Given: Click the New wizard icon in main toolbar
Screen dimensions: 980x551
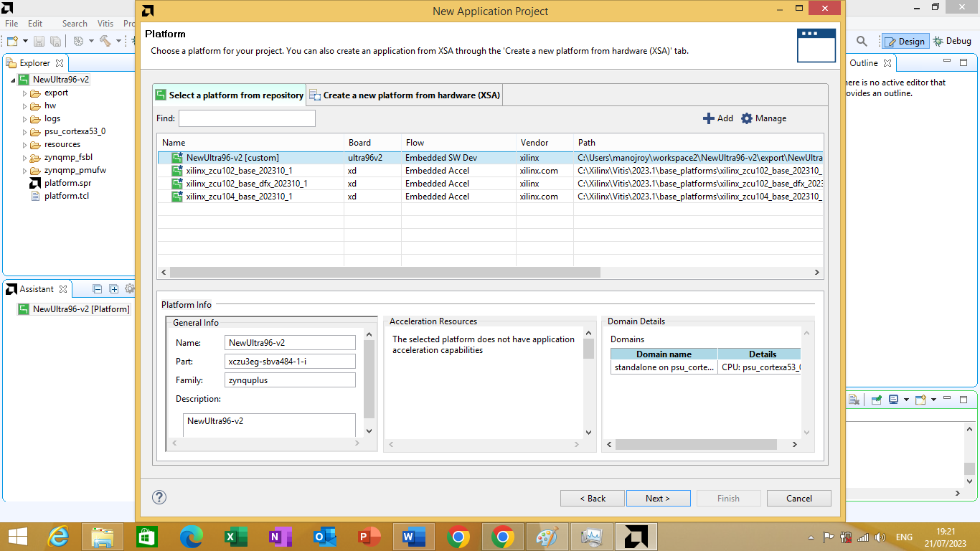Looking at the screenshot, I should (x=12, y=42).
